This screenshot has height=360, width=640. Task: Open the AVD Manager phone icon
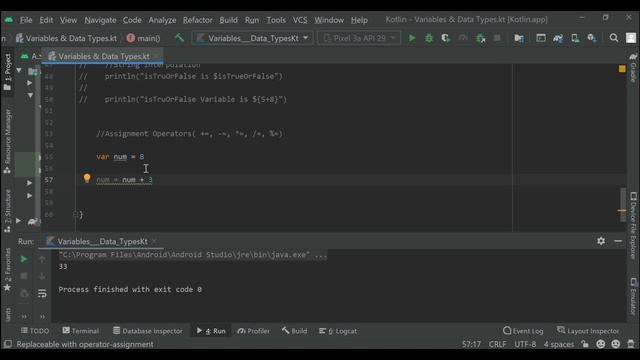[575, 38]
